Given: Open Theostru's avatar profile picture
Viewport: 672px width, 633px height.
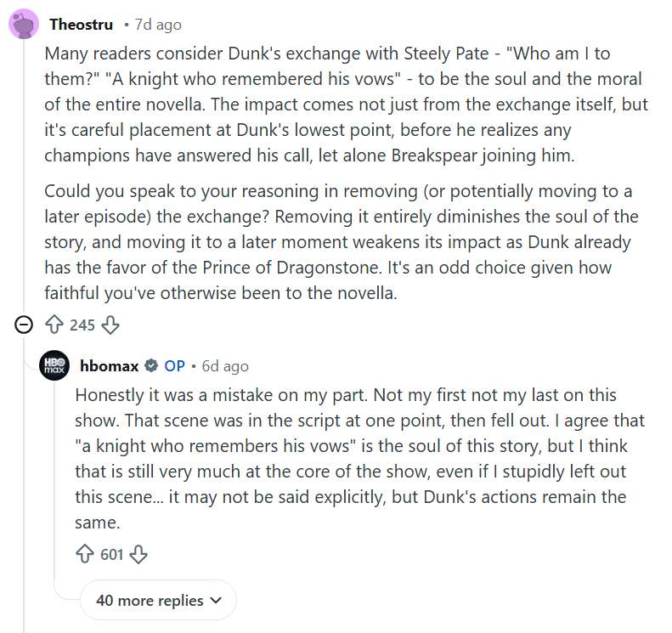Looking at the screenshot, I should coord(24,24).
